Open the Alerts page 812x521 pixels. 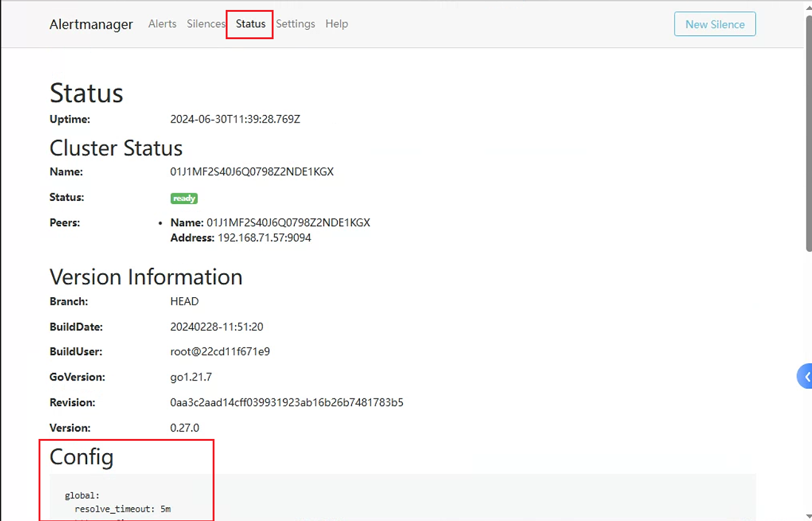click(162, 24)
